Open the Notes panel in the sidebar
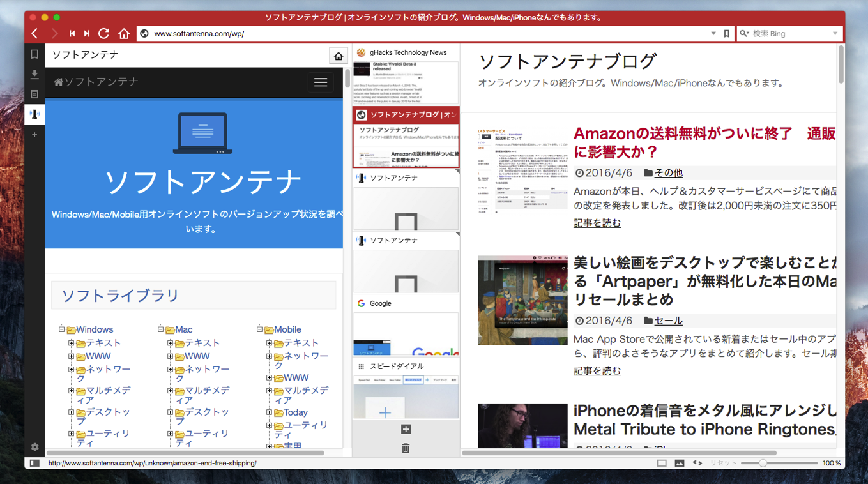This screenshot has width=868, height=484. click(x=34, y=95)
